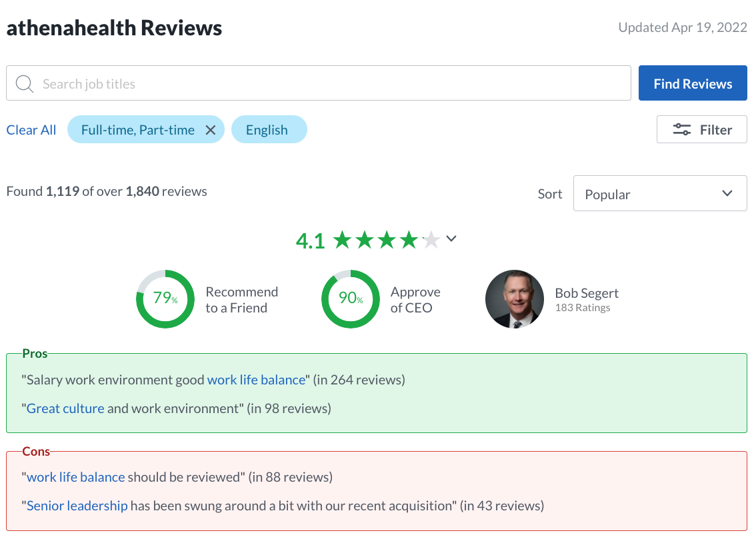Select the English language filter chip
The image size is (756, 537).
pyautogui.click(x=269, y=129)
